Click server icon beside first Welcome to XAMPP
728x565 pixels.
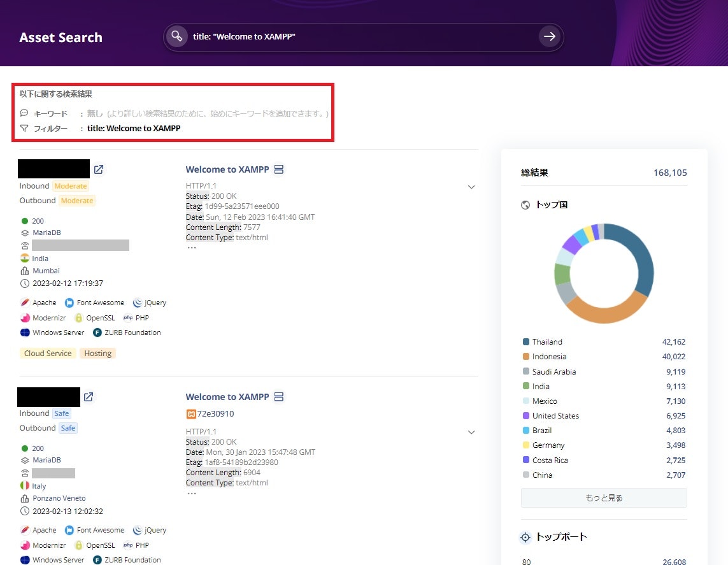pos(278,169)
